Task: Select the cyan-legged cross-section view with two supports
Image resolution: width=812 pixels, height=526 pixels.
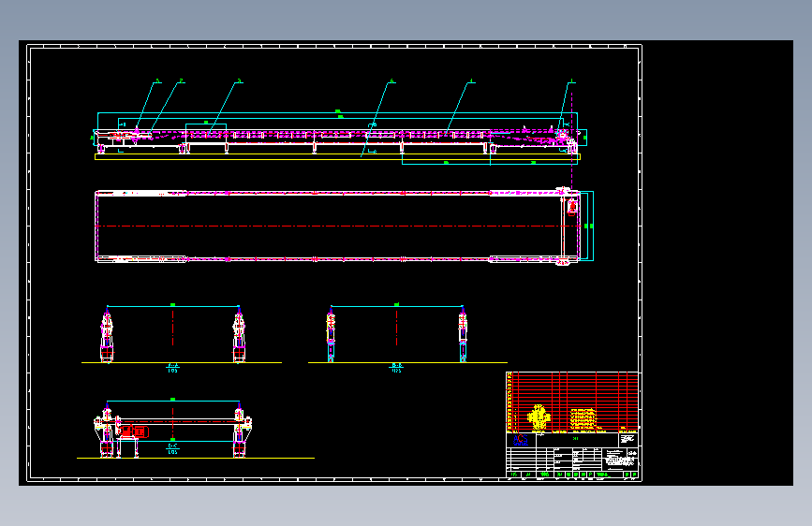Action: [x=397, y=334]
